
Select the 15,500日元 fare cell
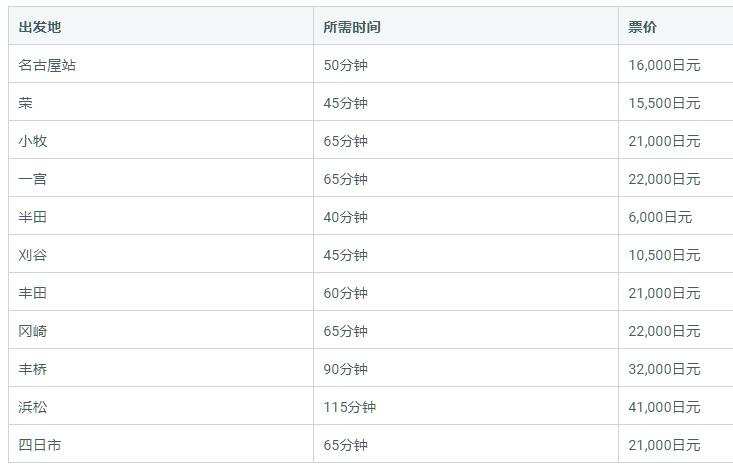(664, 103)
